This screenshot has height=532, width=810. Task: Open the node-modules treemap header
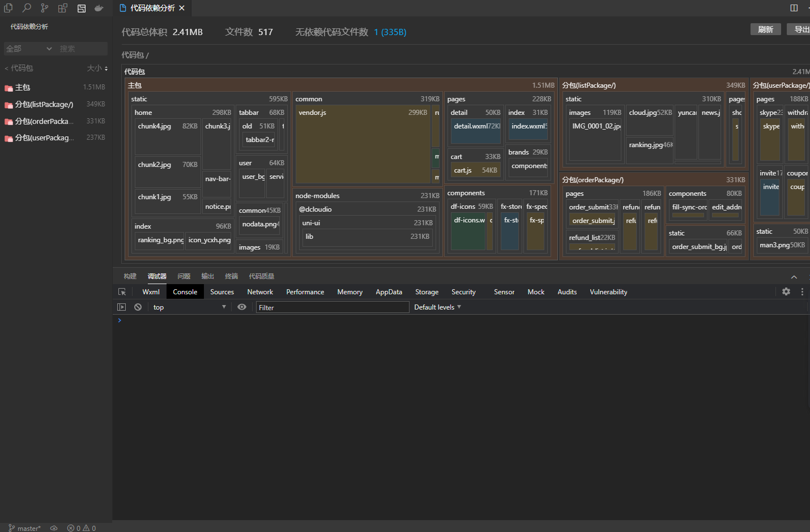pyautogui.click(x=367, y=196)
